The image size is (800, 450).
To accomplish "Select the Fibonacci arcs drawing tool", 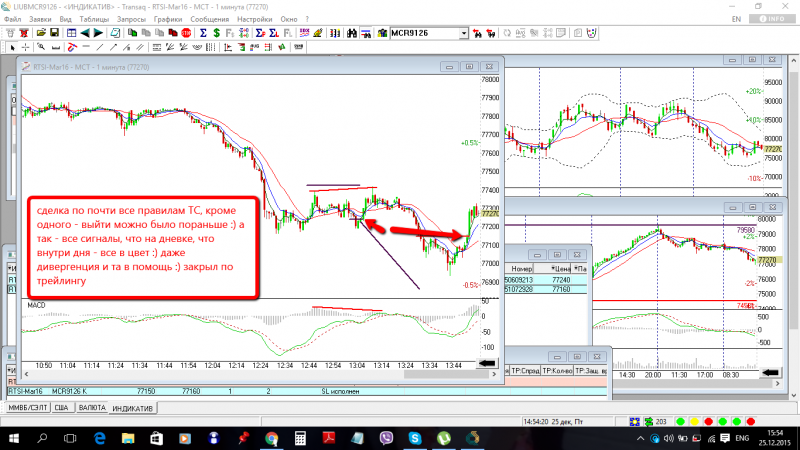I will coord(196,47).
